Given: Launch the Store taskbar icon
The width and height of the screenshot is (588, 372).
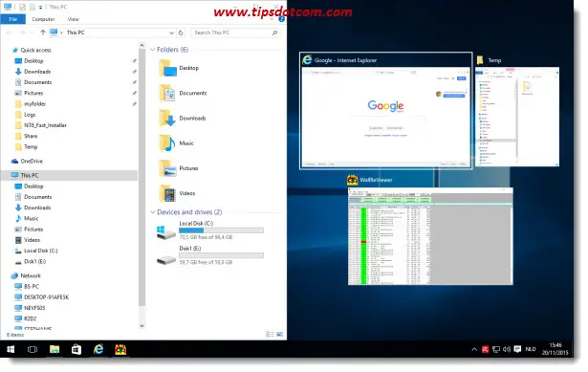Looking at the screenshot, I should pos(76,349).
